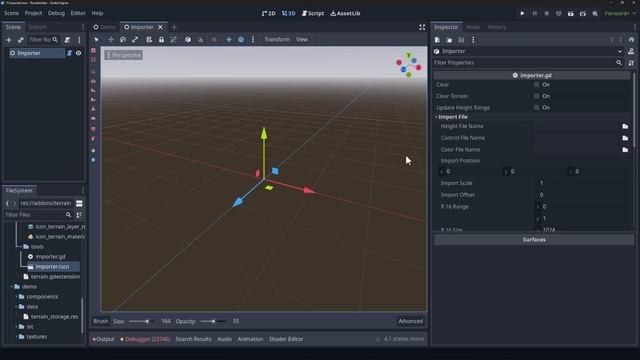The width and height of the screenshot is (640, 360).
Task: Open Inspector extra options dots menu
Action: click(473, 40)
